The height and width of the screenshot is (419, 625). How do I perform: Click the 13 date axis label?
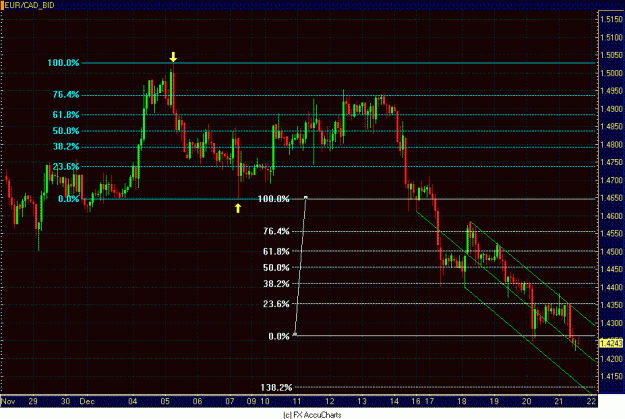click(362, 401)
